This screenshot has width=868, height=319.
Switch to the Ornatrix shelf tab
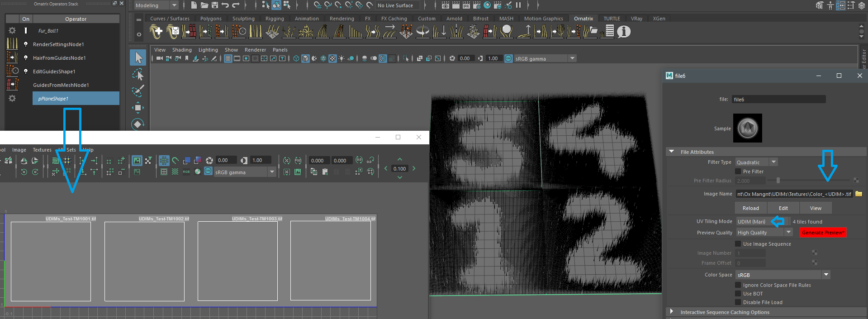[x=583, y=19]
